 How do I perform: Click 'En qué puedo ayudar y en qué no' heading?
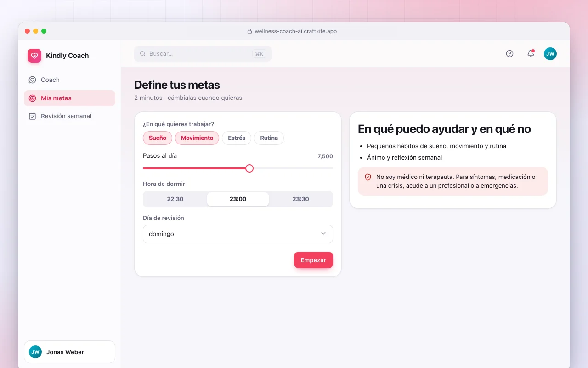[444, 129]
